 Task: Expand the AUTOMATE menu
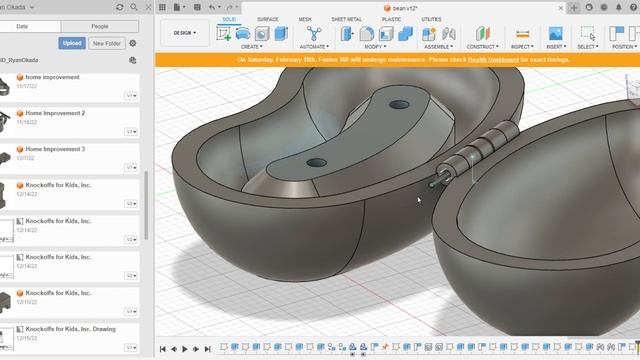(314, 47)
